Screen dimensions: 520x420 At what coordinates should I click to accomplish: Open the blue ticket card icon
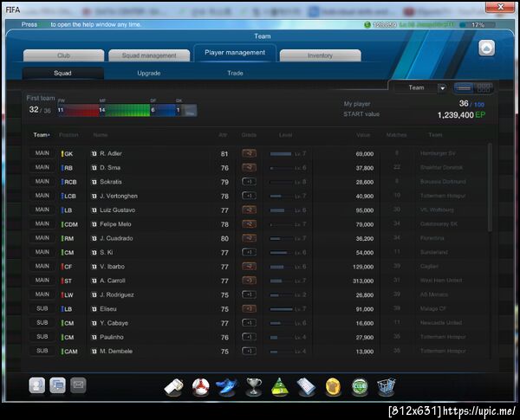point(307,387)
